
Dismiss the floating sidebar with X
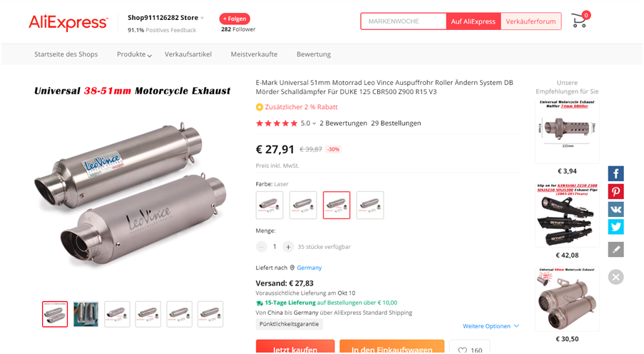coord(616,277)
